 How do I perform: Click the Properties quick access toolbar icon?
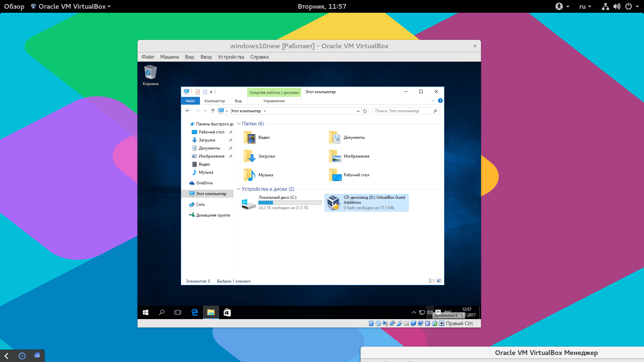[198, 92]
